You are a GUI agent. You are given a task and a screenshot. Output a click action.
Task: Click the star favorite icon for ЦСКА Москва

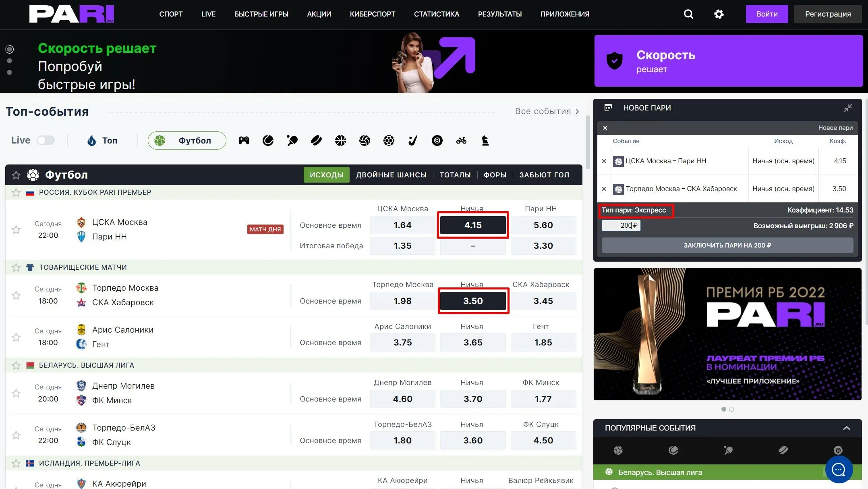[x=16, y=229]
